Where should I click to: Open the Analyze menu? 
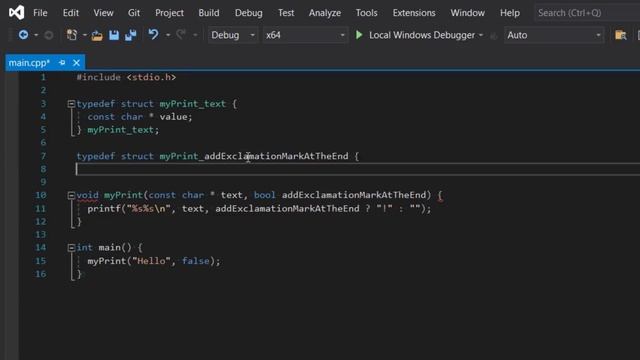click(x=325, y=13)
